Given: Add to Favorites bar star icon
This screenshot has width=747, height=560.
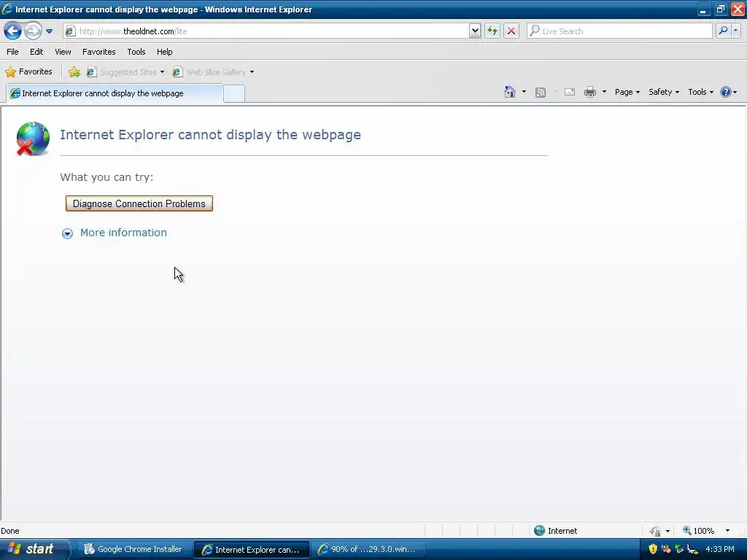Looking at the screenshot, I should click(x=74, y=72).
